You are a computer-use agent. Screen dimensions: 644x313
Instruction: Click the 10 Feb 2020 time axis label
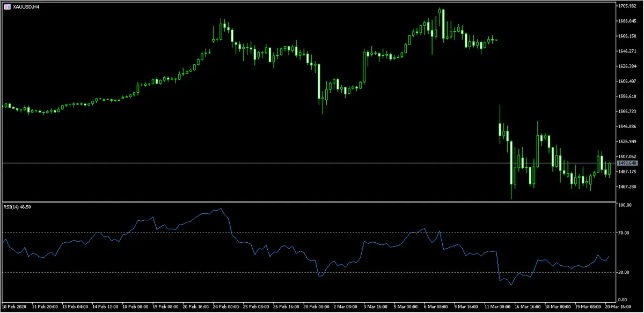(13, 307)
